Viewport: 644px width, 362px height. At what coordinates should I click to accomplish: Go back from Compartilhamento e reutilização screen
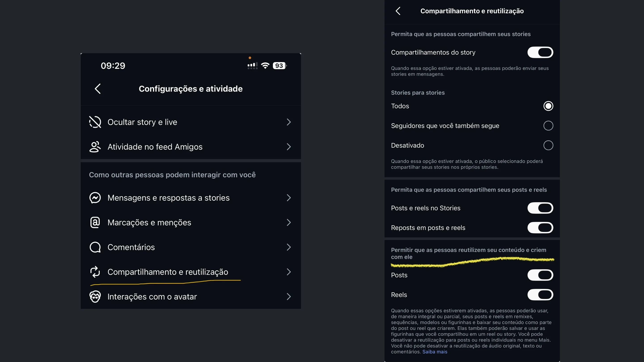pos(398,11)
